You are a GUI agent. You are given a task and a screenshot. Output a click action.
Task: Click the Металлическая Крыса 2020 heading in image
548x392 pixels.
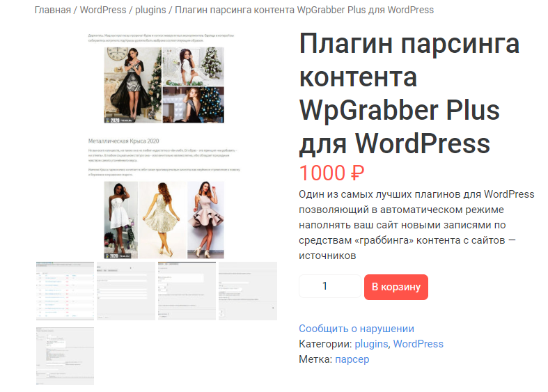124,140
